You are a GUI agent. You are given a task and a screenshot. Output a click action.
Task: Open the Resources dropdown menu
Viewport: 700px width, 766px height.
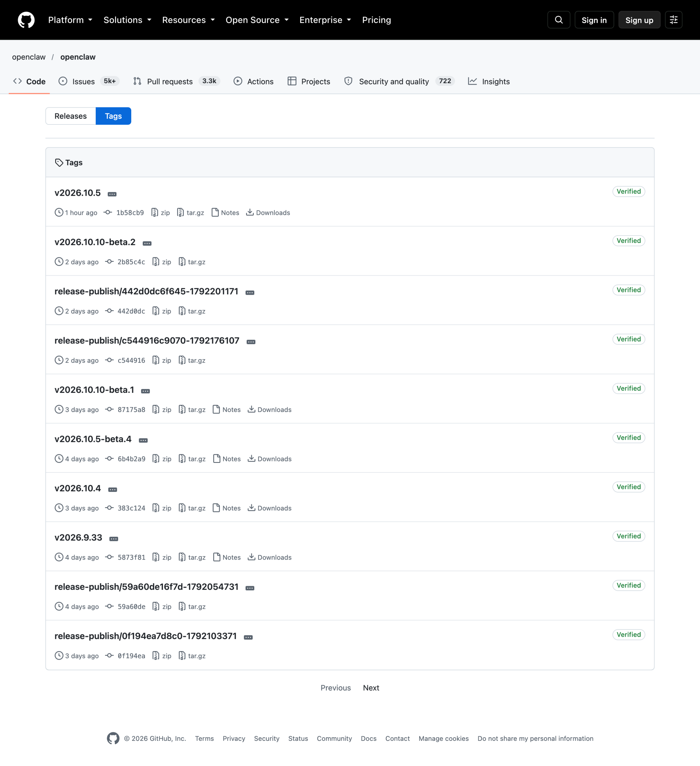tap(189, 20)
